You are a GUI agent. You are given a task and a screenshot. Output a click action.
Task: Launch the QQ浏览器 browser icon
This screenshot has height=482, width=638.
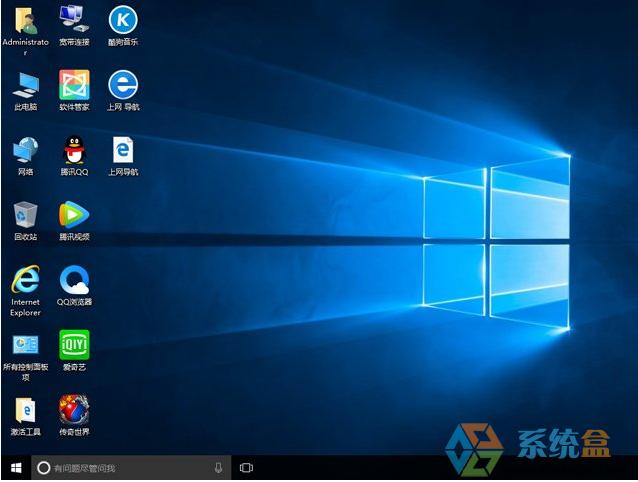pyautogui.click(x=74, y=280)
